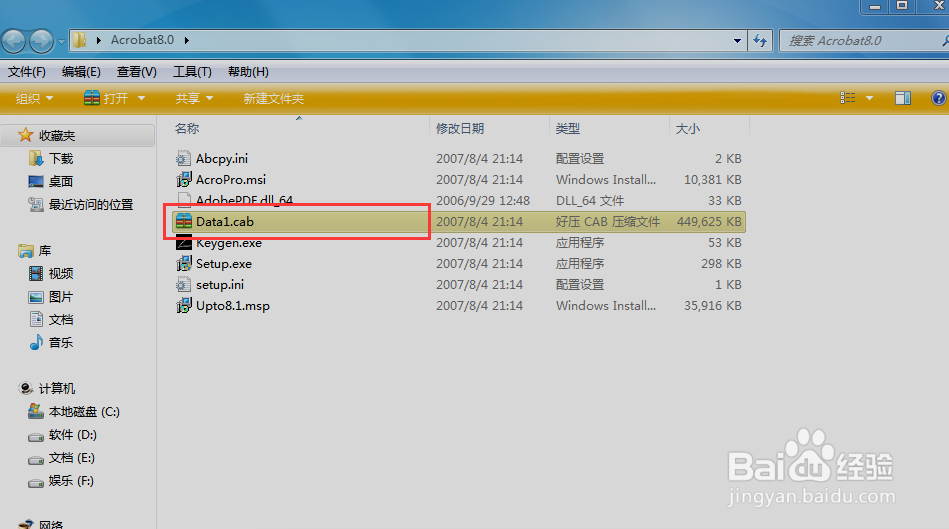
Task: Open 桌面 in the sidebar
Action: (61, 182)
